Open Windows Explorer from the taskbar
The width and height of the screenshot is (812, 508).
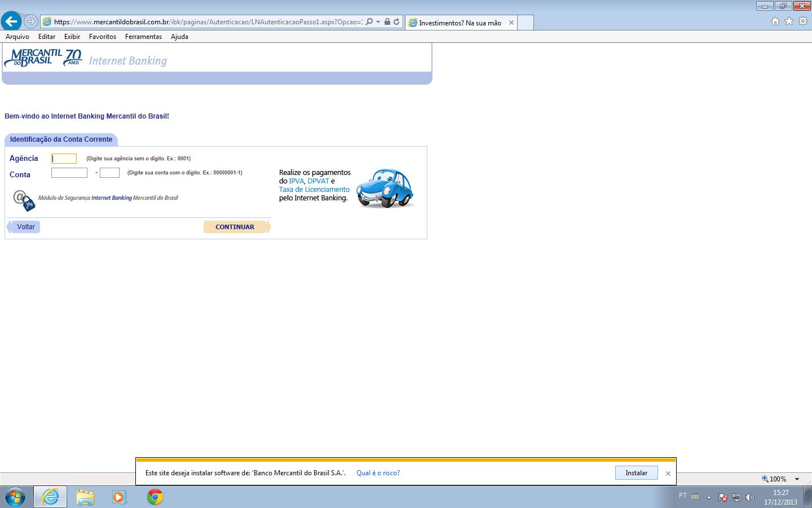tap(85, 497)
